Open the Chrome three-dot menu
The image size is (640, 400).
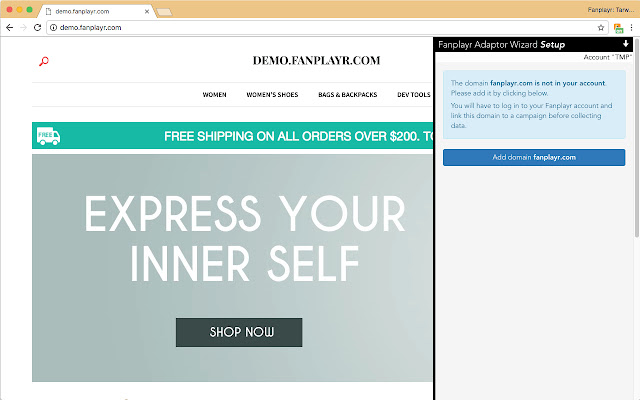point(631,28)
